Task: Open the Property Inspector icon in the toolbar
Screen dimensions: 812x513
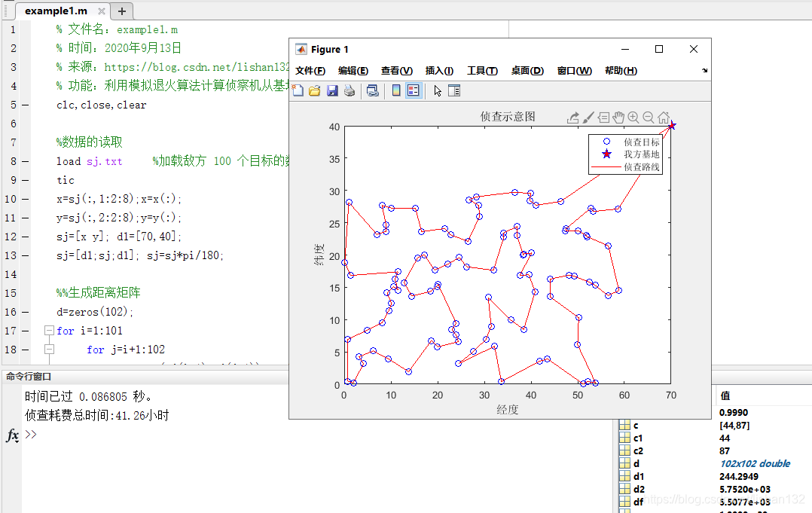Action: pos(454,91)
